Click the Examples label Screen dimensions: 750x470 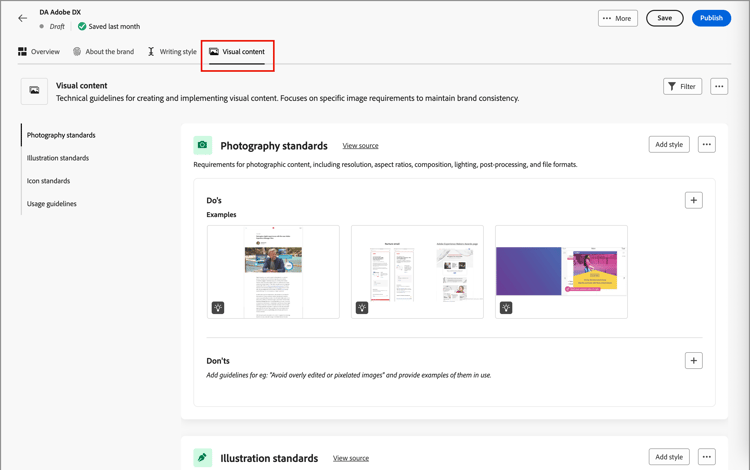pyautogui.click(x=221, y=215)
